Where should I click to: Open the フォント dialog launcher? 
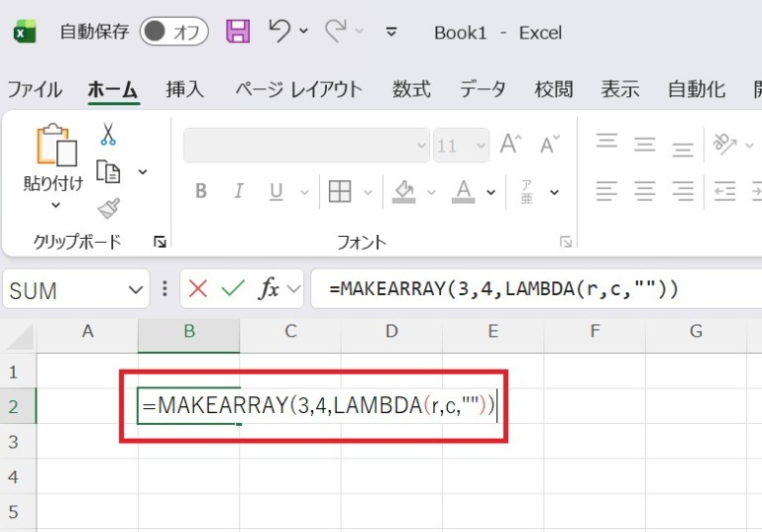(x=566, y=242)
